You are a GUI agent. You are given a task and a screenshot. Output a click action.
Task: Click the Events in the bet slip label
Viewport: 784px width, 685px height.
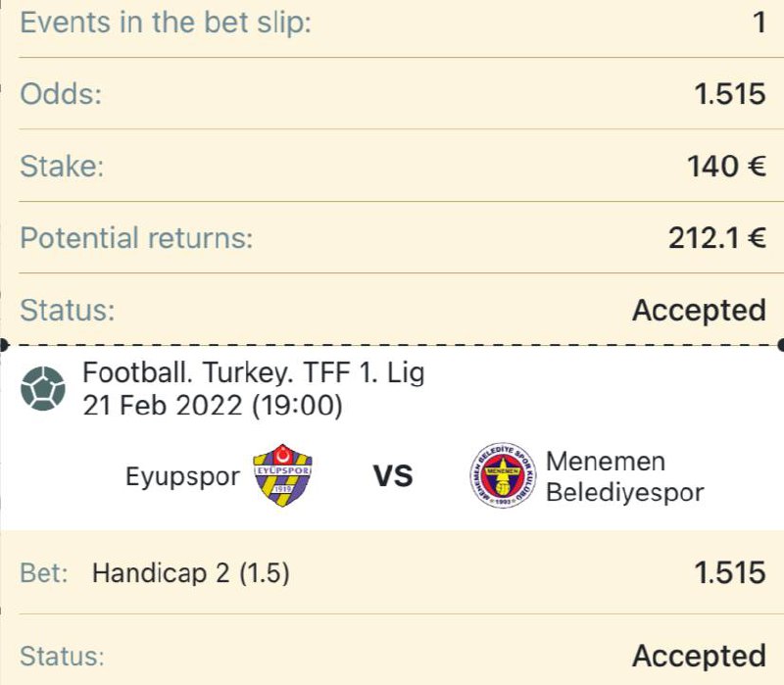[x=166, y=23]
